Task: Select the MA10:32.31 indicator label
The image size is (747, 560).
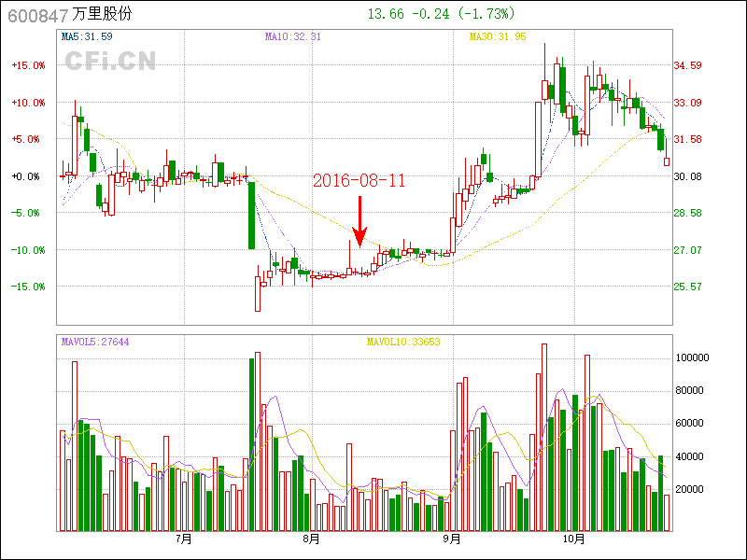Action: [x=292, y=37]
